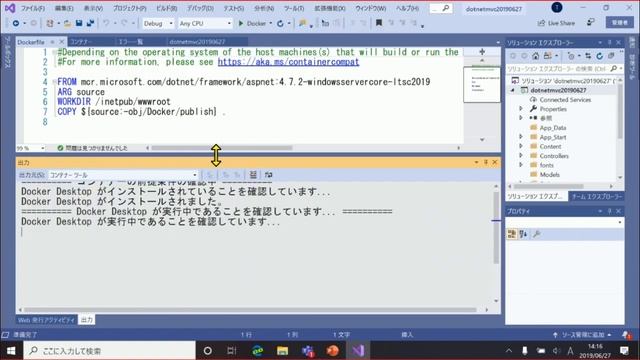
Task: Select the Models folder
Action: pyautogui.click(x=549, y=175)
